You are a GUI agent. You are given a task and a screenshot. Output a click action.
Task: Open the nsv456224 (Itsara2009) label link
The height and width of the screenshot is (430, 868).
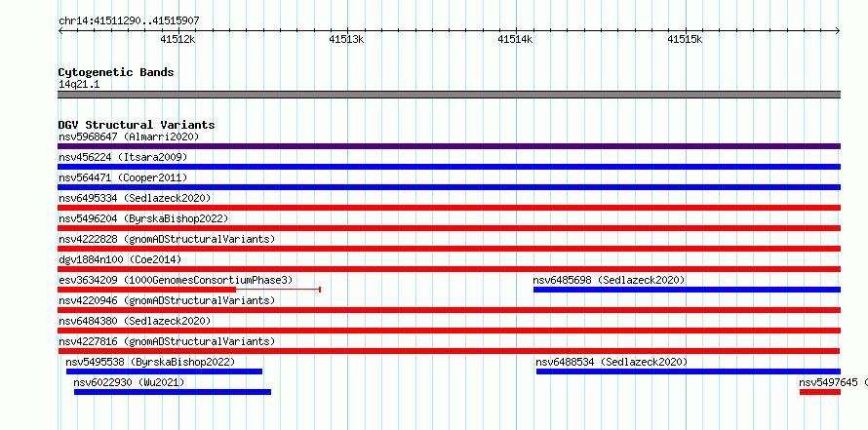[x=123, y=157]
